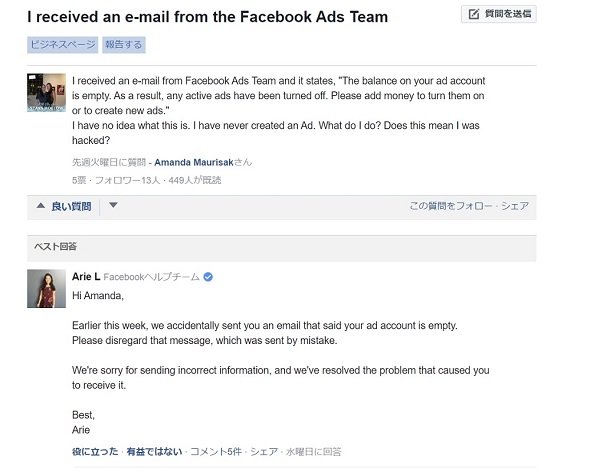Select the ビジネスページ tag
This screenshot has height=472, width=590.
point(62,45)
